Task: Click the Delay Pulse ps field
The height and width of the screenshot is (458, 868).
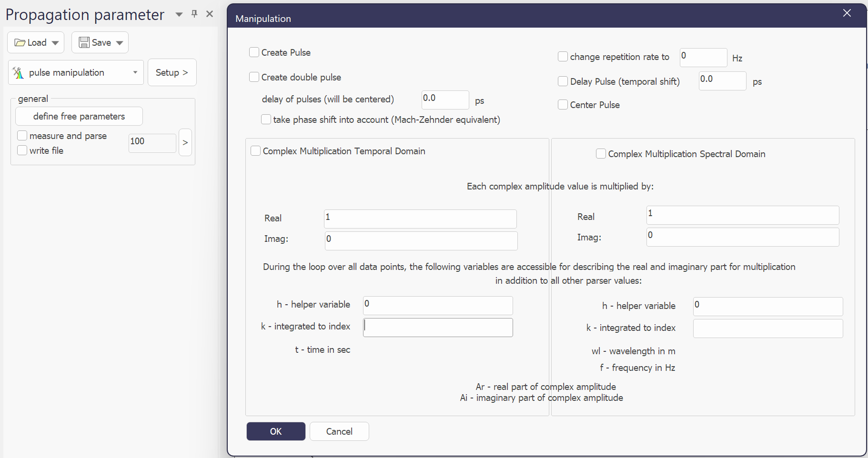Action: pyautogui.click(x=723, y=81)
